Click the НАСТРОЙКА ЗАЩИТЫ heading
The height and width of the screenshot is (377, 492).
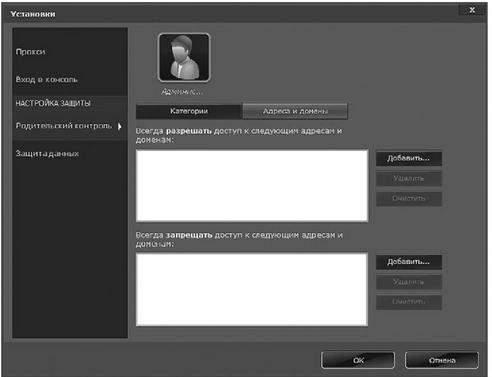tap(53, 103)
